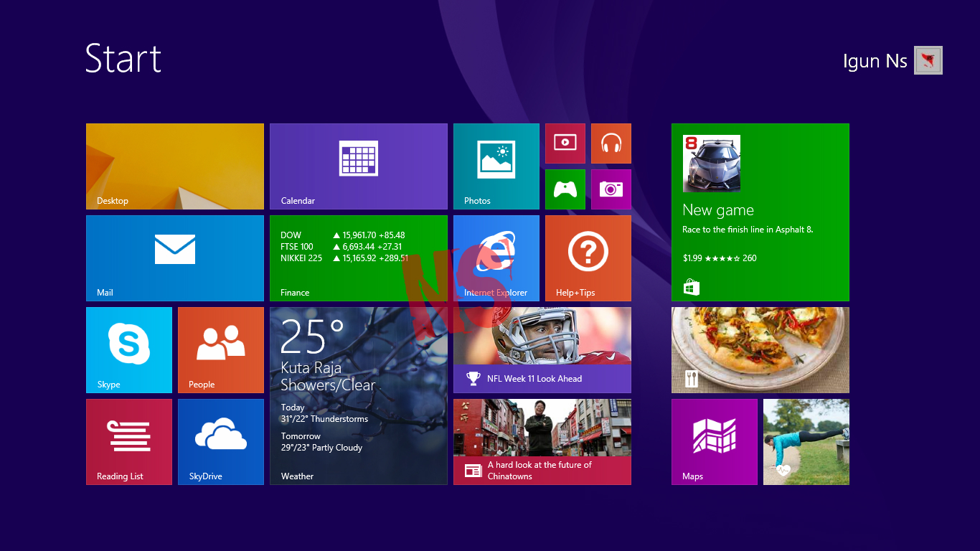The height and width of the screenshot is (551, 980).
Task: Open the Weather tile for Kuta Raja
Action: coord(359,396)
